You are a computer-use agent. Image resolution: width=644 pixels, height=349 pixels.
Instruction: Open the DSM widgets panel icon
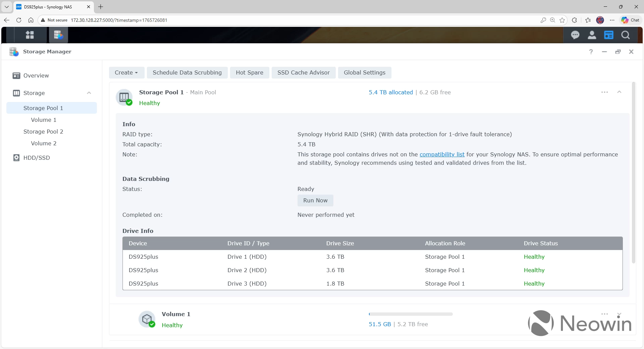(x=608, y=35)
